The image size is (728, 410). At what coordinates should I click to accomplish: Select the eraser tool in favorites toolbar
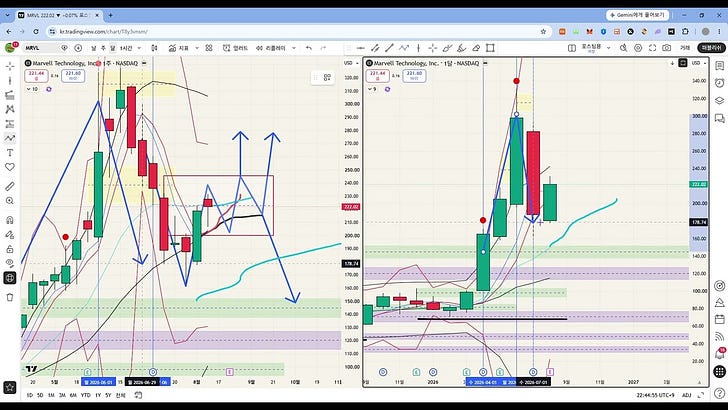click(476, 48)
